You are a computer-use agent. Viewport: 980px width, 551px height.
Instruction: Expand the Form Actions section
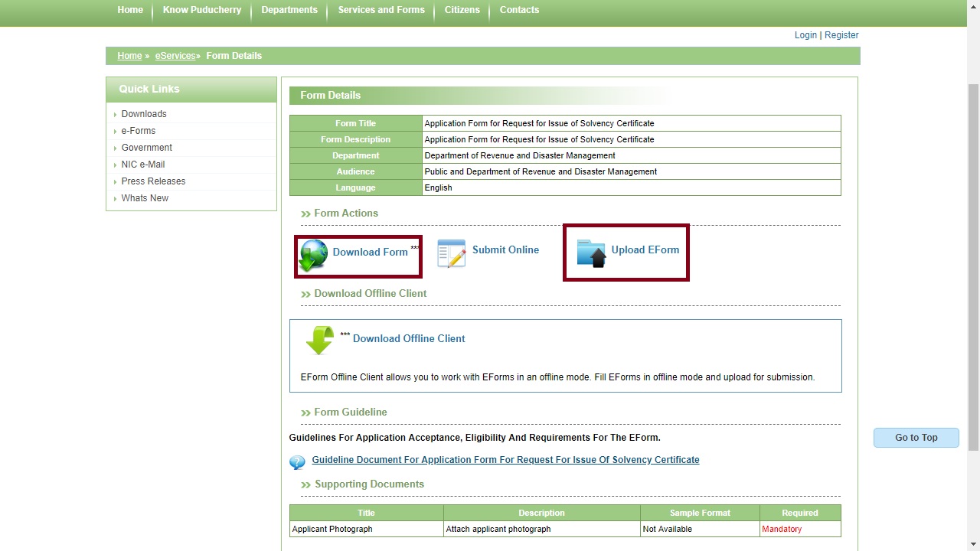pyautogui.click(x=345, y=213)
